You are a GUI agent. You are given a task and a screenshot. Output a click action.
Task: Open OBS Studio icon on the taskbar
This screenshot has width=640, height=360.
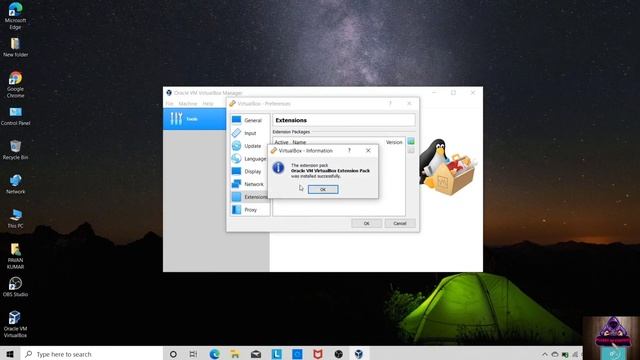point(338,354)
